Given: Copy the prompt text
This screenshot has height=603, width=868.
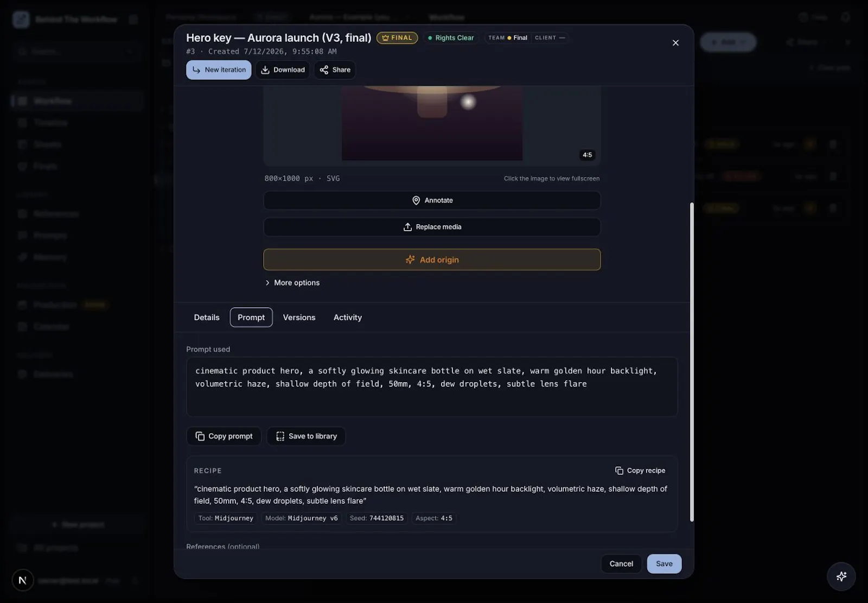Looking at the screenshot, I should [224, 436].
